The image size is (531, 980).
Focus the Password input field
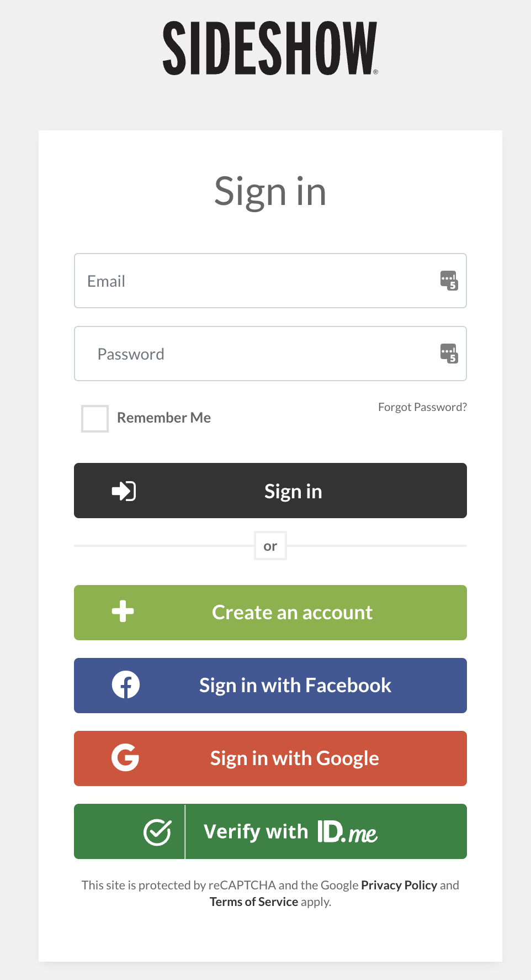tap(270, 354)
